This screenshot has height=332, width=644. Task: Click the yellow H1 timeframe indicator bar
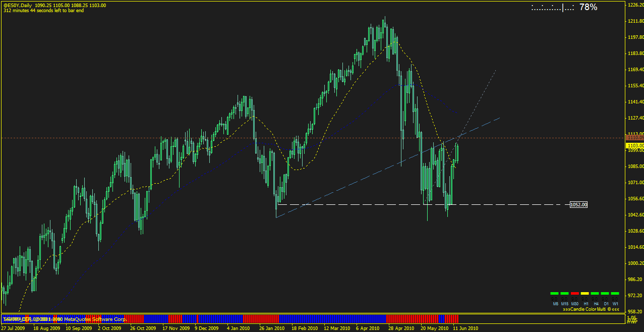(x=585, y=293)
